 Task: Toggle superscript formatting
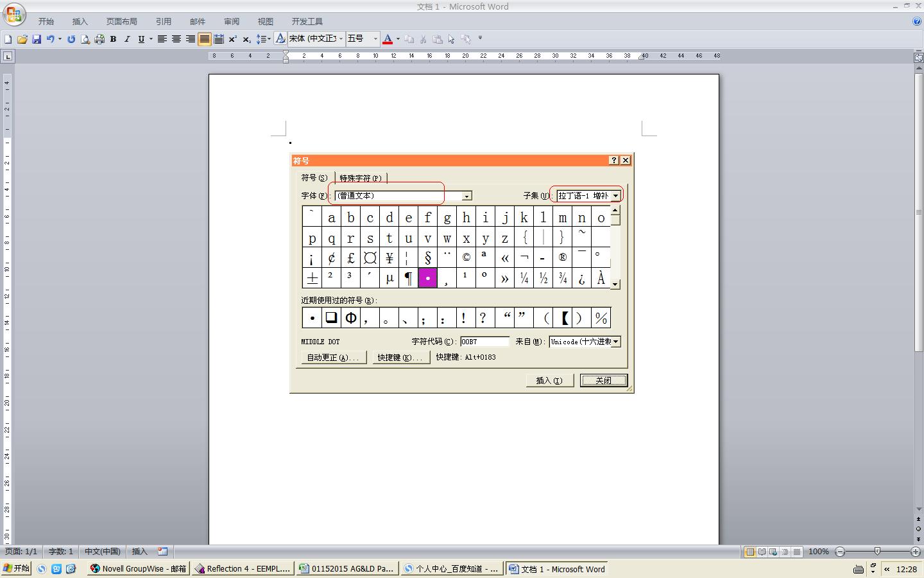(x=233, y=39)
